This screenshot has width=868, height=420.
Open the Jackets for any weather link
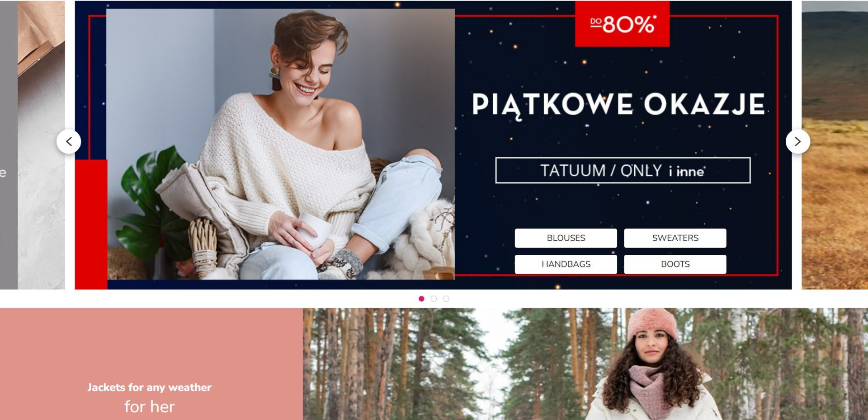click(149, 387)
